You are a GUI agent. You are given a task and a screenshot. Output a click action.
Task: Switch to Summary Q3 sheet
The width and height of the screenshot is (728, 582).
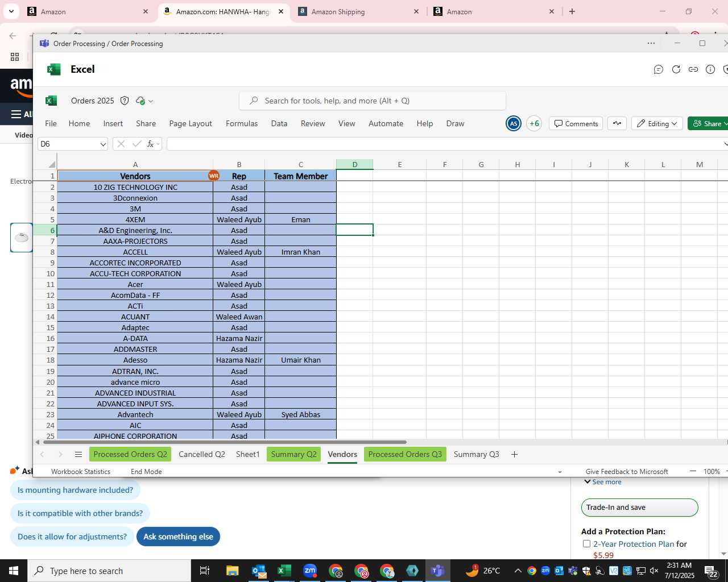tap(476, 454)
